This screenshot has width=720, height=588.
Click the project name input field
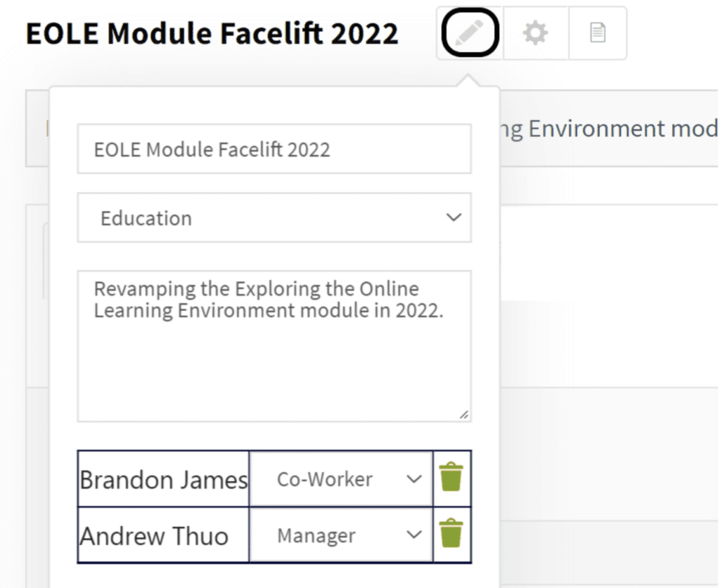(274, 149)
